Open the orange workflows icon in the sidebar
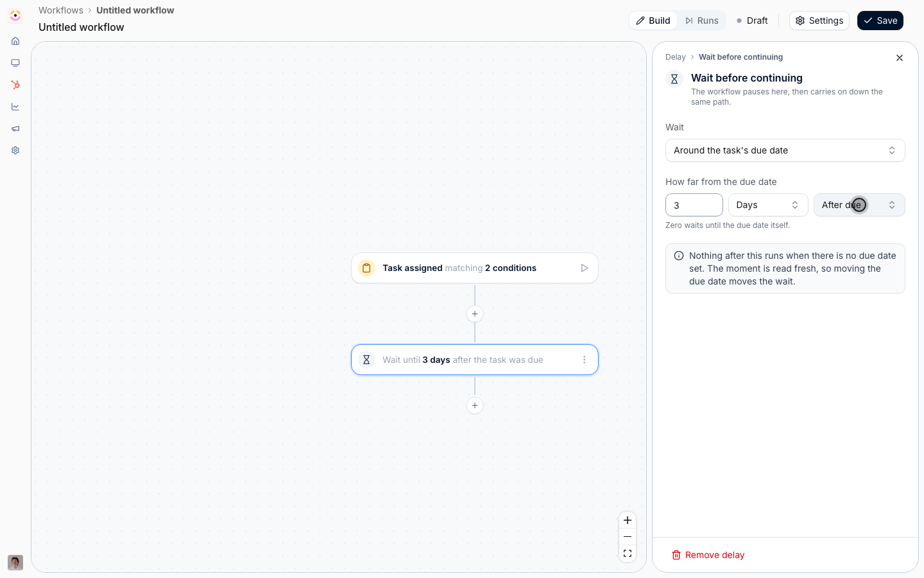The width and height of the screenshot is (924, 578). click(x=15, y=85)
